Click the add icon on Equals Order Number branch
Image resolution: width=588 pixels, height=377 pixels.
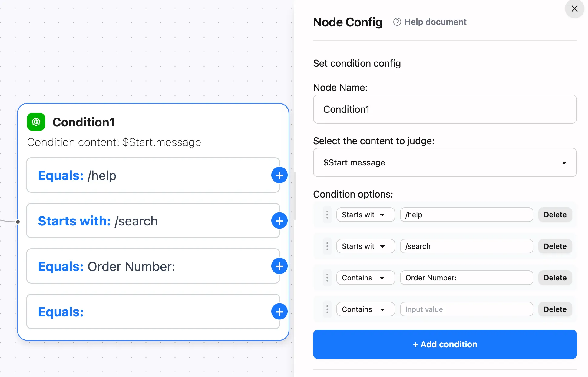click(279, 266)
